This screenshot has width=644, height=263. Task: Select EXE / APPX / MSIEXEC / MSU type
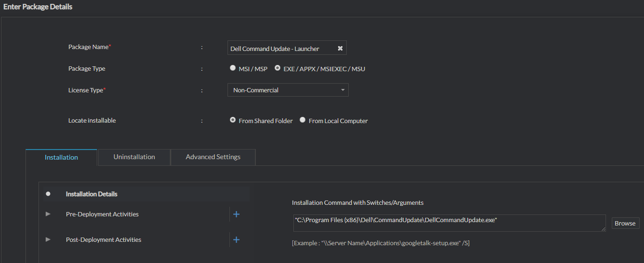278,68
